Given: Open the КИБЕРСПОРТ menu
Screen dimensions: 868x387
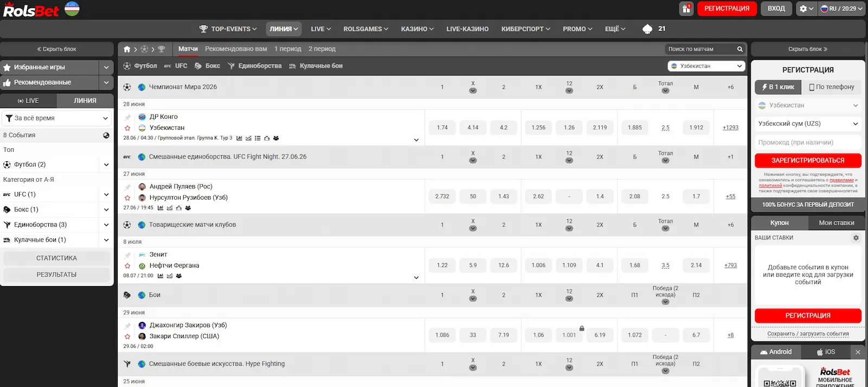Looking at the screenshot, I should [x=526, y=29].
